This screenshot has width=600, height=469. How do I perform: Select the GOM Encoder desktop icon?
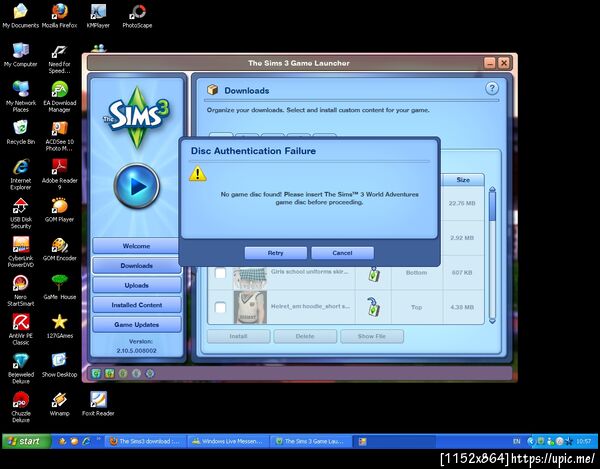[59, 249]
